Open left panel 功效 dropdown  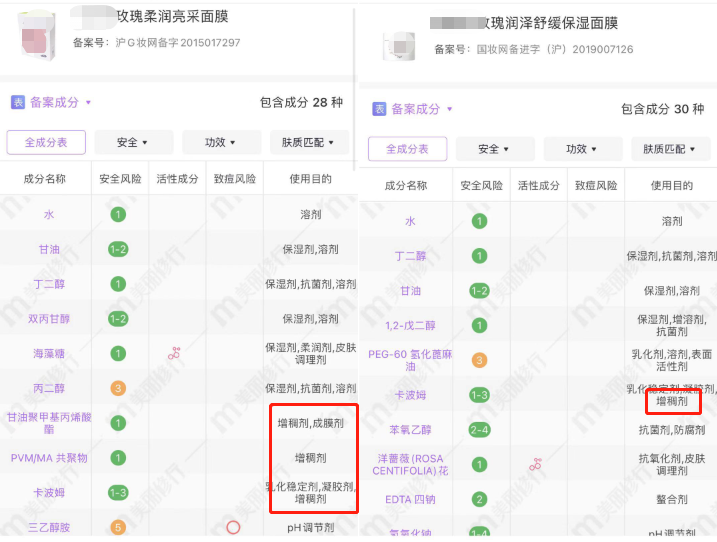point(221,142)
